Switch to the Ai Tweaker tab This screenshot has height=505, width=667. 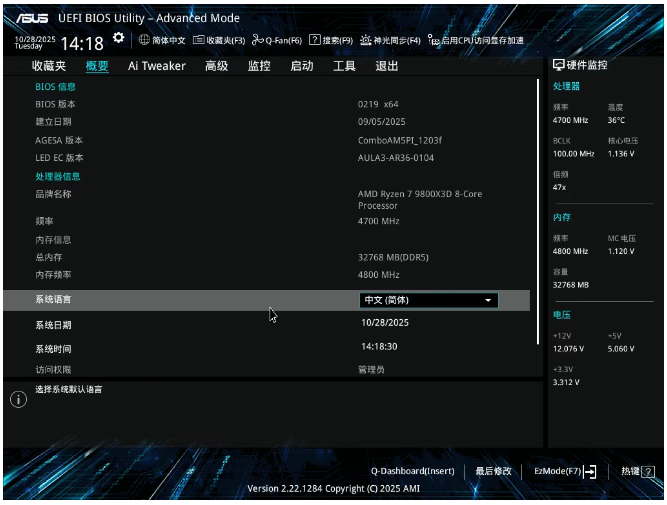(x=156, y=66)
